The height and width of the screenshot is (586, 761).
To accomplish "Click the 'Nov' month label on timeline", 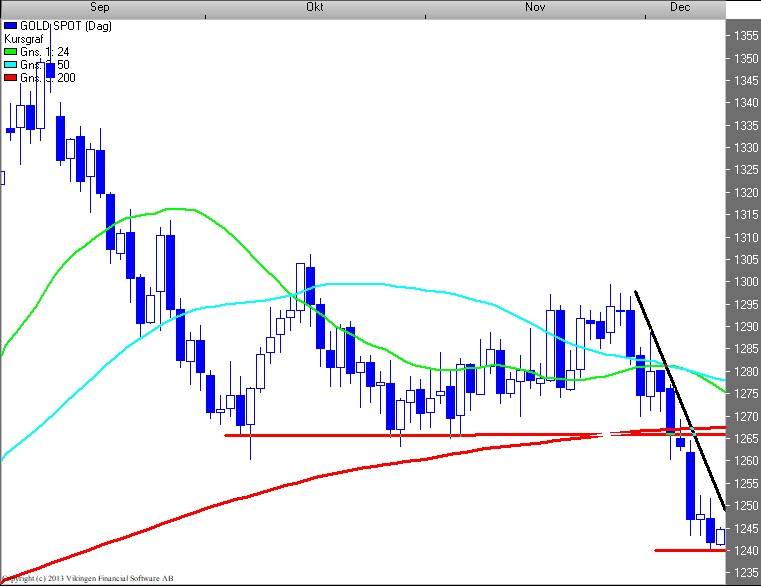I will [535, 7].
